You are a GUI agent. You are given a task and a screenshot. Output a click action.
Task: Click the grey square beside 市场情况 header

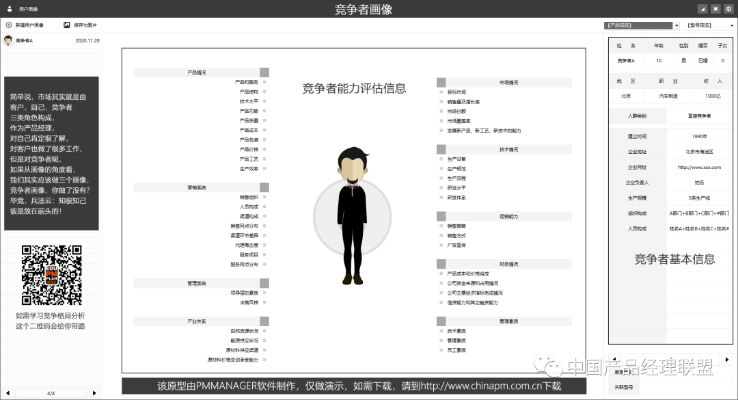[x=440, y=82]
